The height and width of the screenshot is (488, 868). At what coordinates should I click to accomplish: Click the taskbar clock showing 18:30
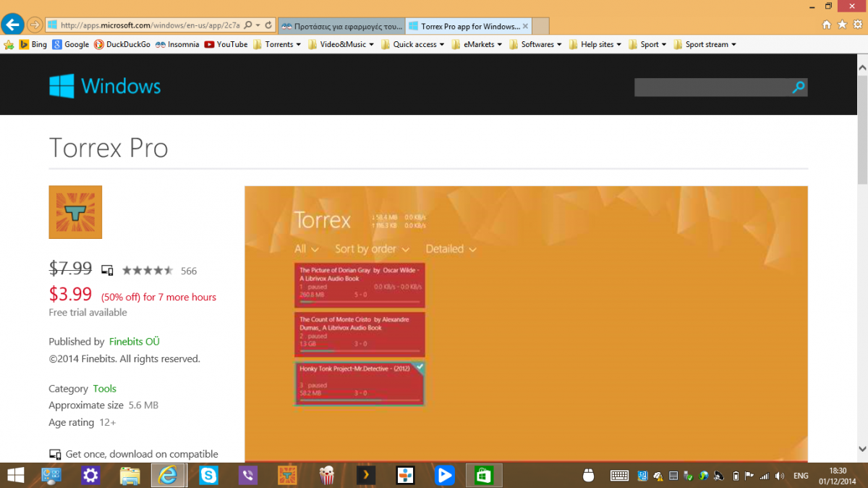coord(837,475)
